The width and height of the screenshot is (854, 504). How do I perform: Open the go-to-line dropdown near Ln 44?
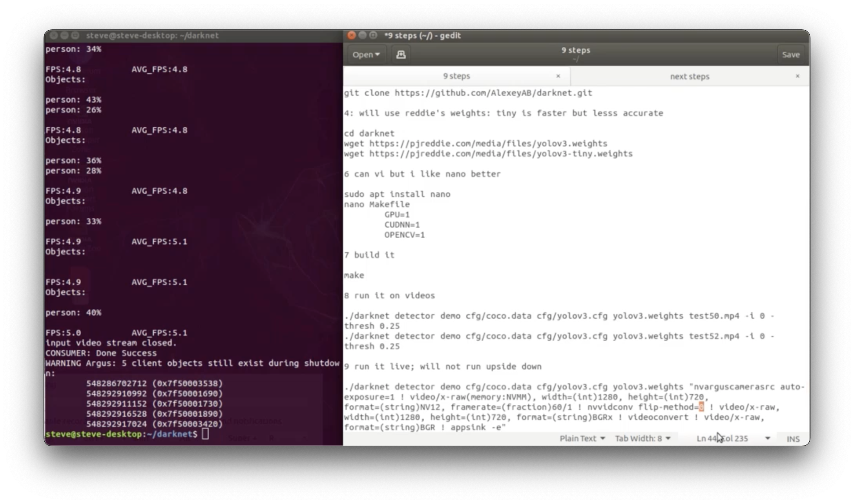click(x=768, y=438)
